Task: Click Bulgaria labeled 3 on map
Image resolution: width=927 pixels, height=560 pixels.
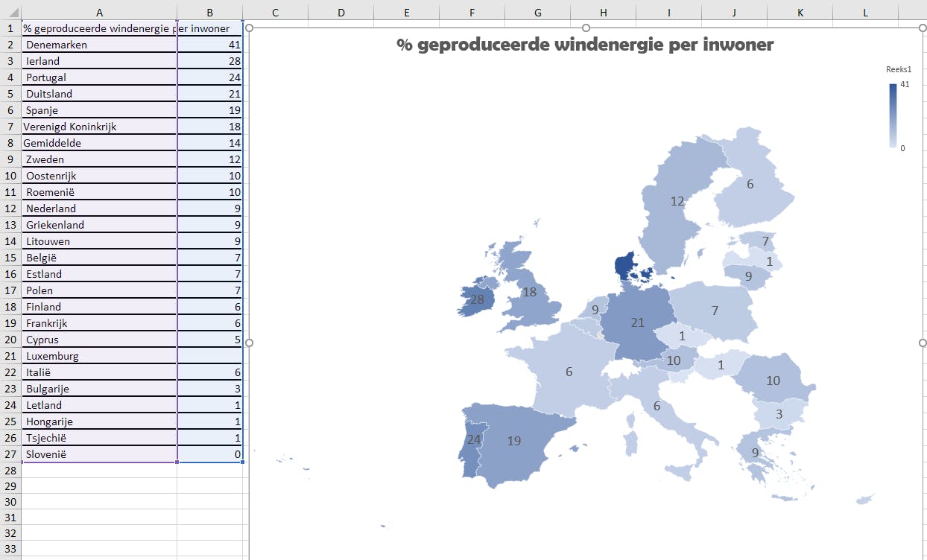Action: (779, 414)
